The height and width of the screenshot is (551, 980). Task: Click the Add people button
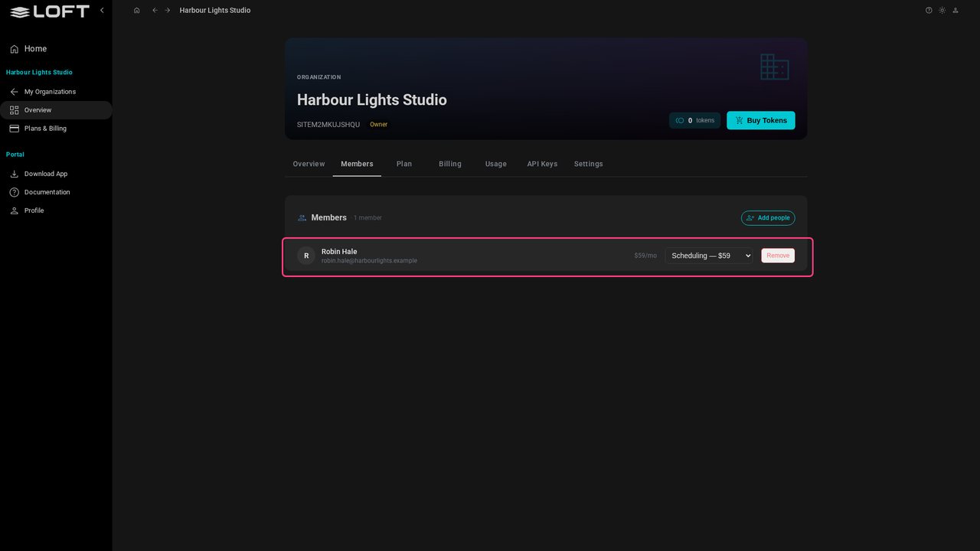point(768,218)
